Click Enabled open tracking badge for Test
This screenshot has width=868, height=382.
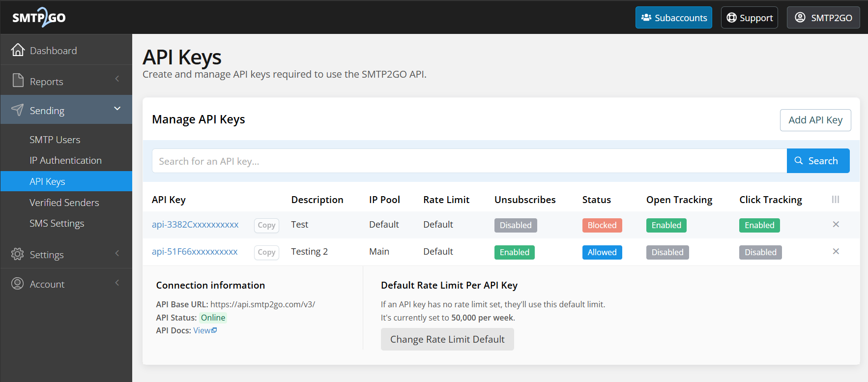coord(666,225)
